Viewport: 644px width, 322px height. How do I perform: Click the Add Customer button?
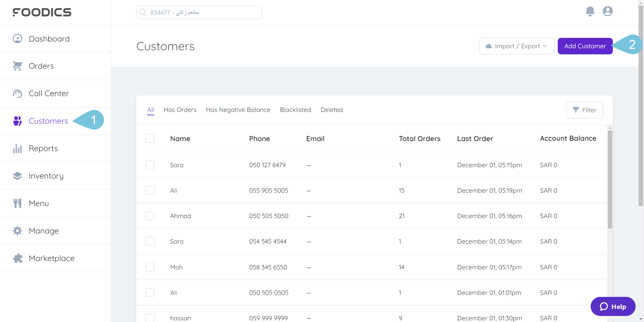pyautogui.click(x=585, y=46)
